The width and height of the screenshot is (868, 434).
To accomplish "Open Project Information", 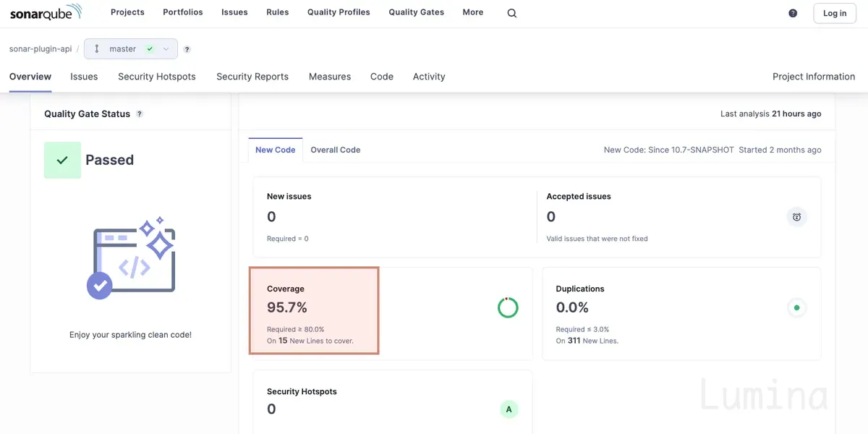I will click(x=814, y=77).
